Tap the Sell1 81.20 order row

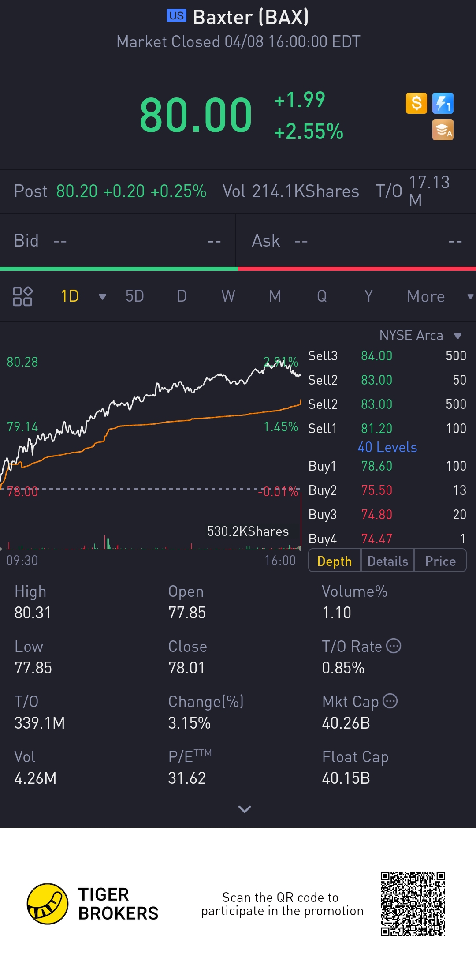(x=387, y=429)
